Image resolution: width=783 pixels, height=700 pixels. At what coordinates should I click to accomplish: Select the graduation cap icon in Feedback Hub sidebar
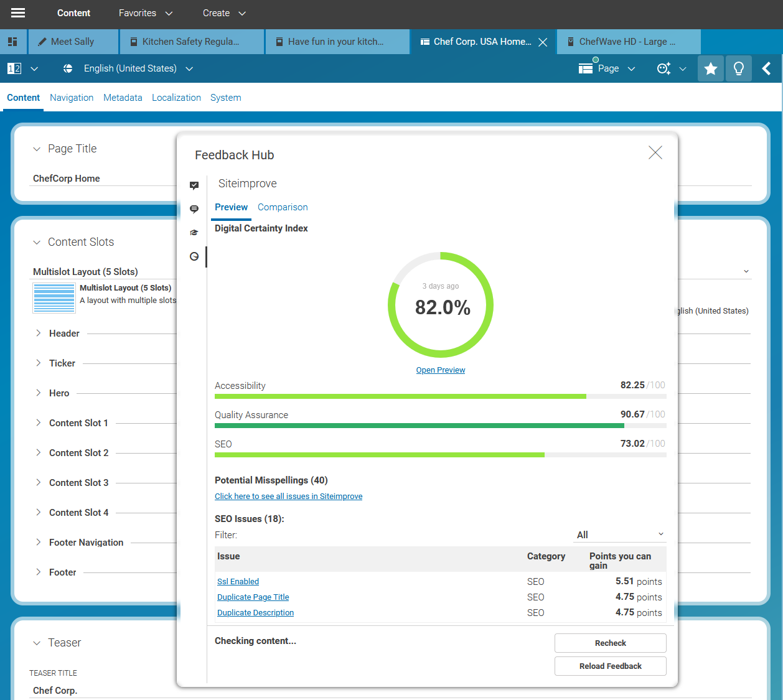tap(194, 232)
